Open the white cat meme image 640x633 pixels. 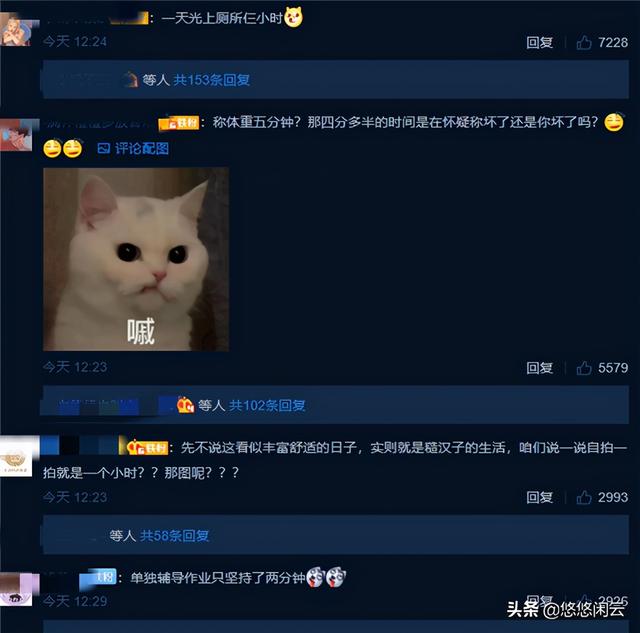(x=136, y=259)
